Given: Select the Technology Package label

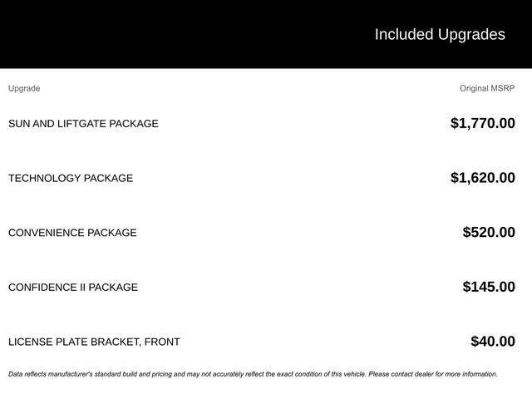Looking at the screenshot, I should pyautogui.click(x=71, y=178).
